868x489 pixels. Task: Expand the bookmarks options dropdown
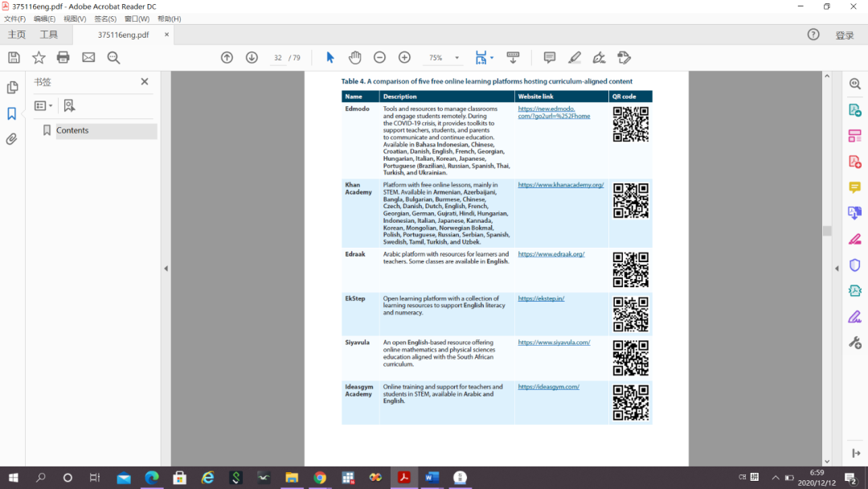point(43,105)
